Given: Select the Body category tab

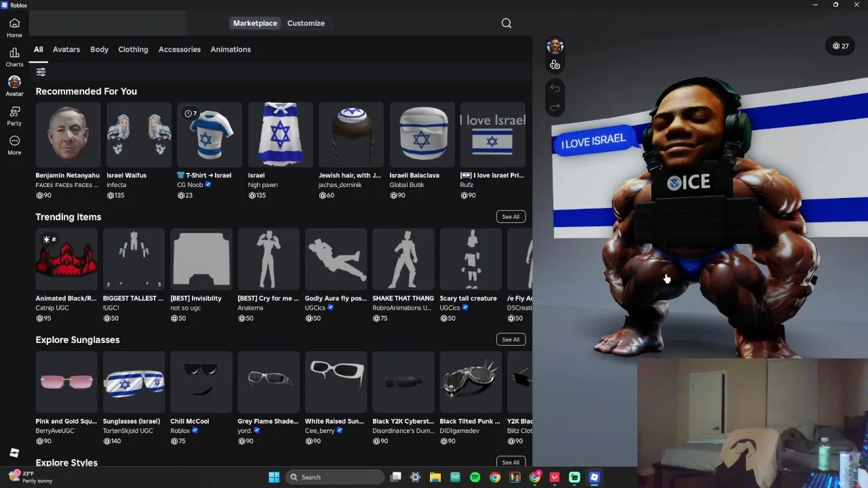Looking at the screenshot, I should [99, 49].
